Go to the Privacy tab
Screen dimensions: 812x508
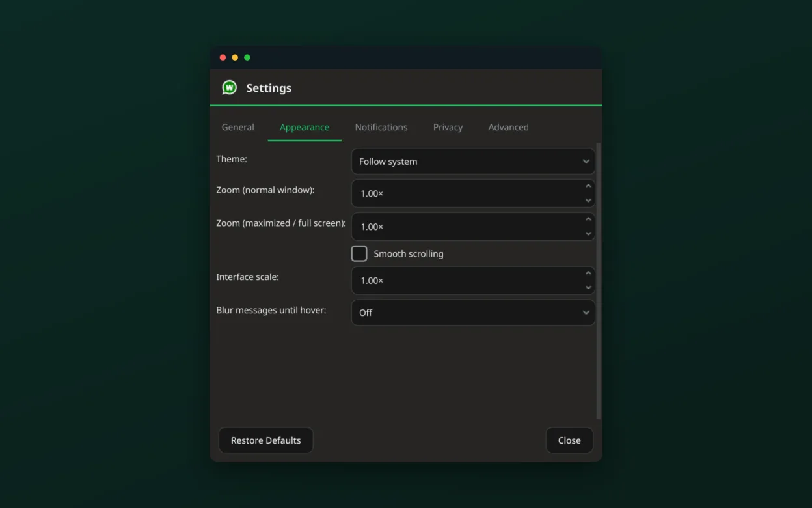coord(448,127)
